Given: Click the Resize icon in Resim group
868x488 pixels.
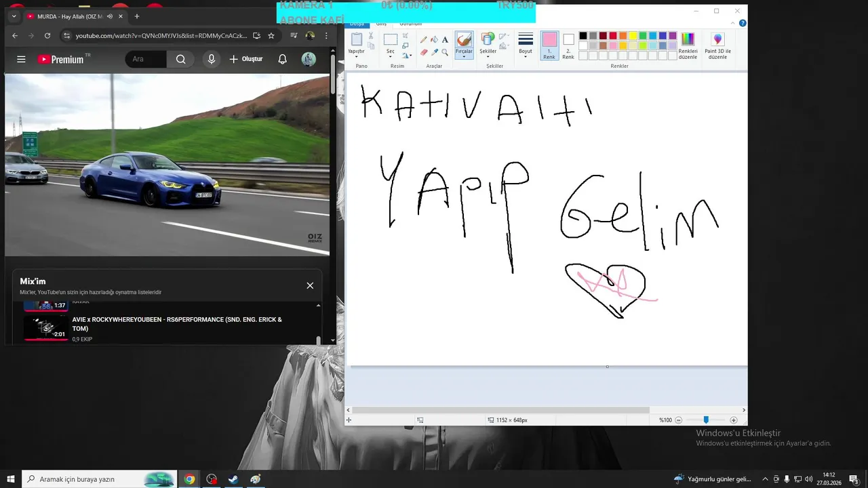Looking at the screenshot, I should pyautogui.click(x=406, y=46).
